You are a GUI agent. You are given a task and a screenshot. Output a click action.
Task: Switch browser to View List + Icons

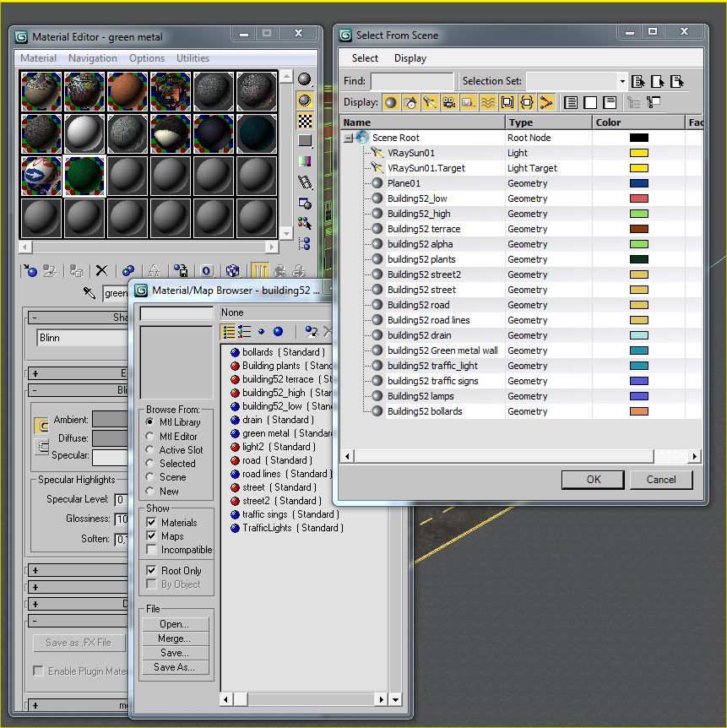[244, 331]
